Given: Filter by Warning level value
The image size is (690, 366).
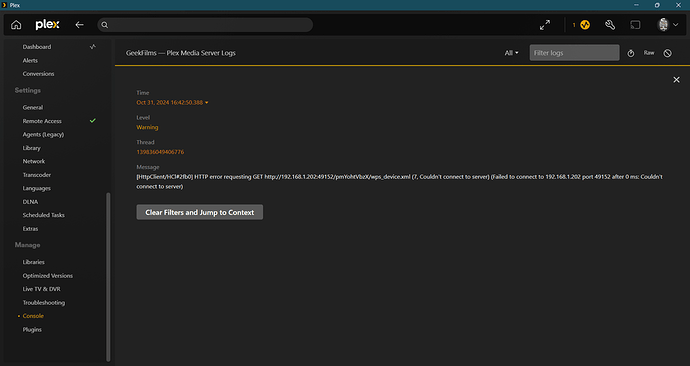Looking at the screenshot, I should tap(147, 127).
